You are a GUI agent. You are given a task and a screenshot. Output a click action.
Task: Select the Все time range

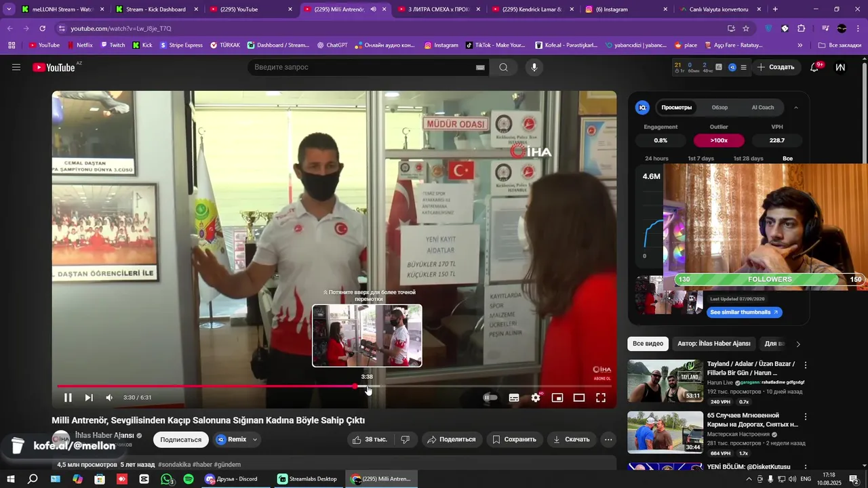pyautogui.click(x=787, y=159)
